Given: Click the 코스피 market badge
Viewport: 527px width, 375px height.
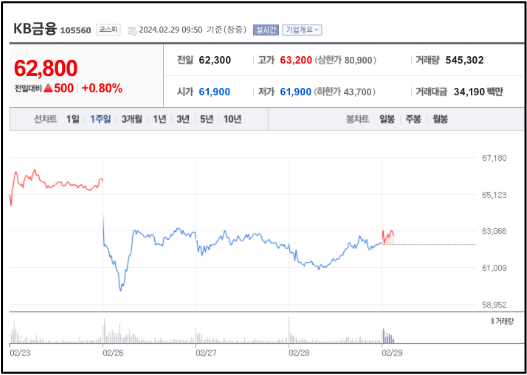Looking at the screenshot, I should (108, 30).
